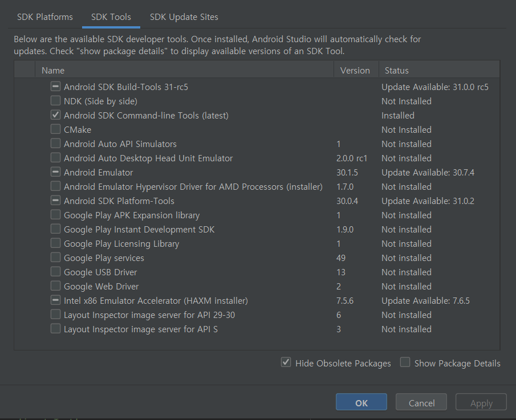The height and width of the screenshot is (420, 516).
Task: Check the Google USB Driver box
Action: point(56,272)
